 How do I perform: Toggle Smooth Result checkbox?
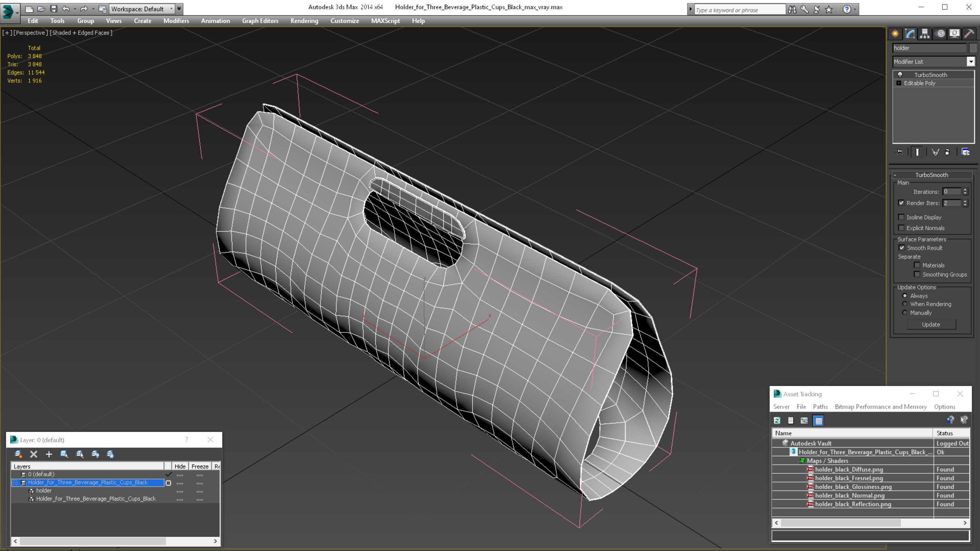pos(902,248)
